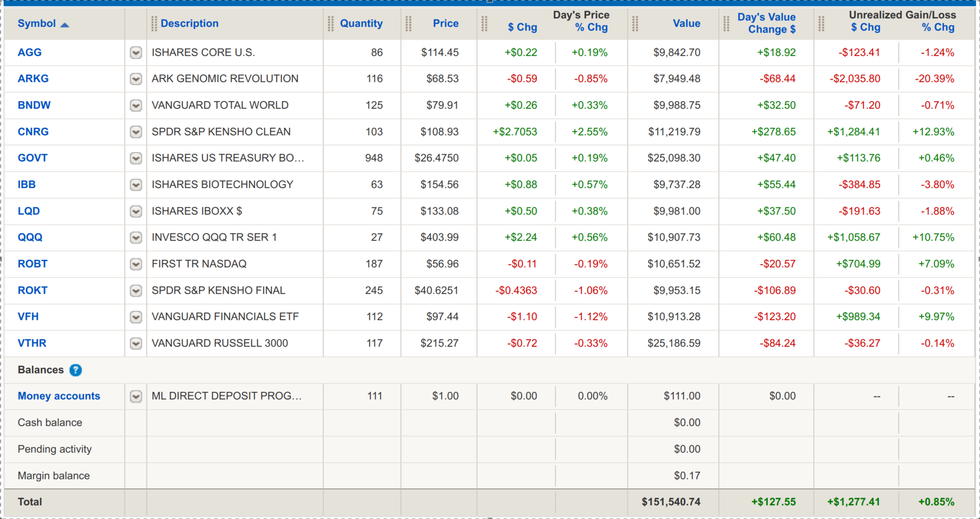Open the QQQ row dropdown arrow
The width and height of the screenshot is (980, 519).
[136, 238]
